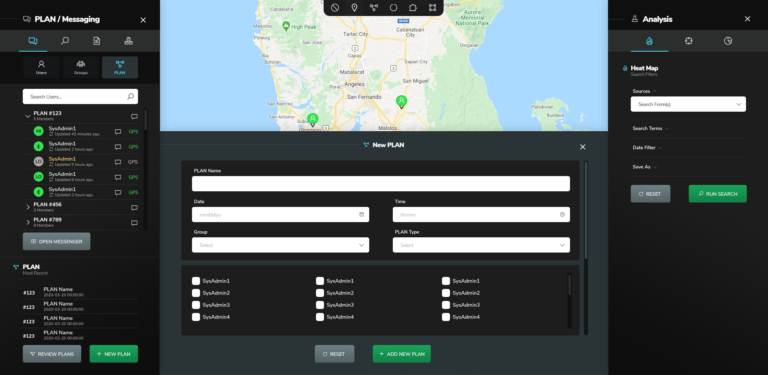
Task: Open the search tab in PLAN panel
Action: (x=65, y=41)
